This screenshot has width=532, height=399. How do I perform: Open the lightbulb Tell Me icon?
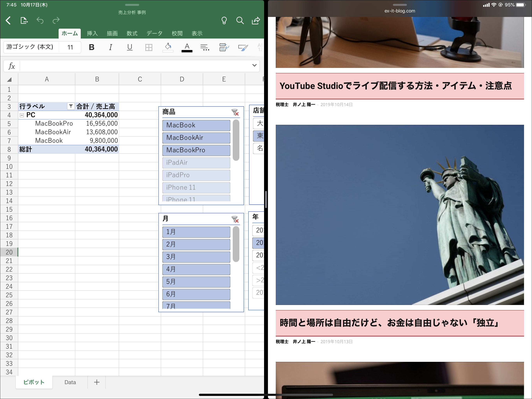(224, 20)
